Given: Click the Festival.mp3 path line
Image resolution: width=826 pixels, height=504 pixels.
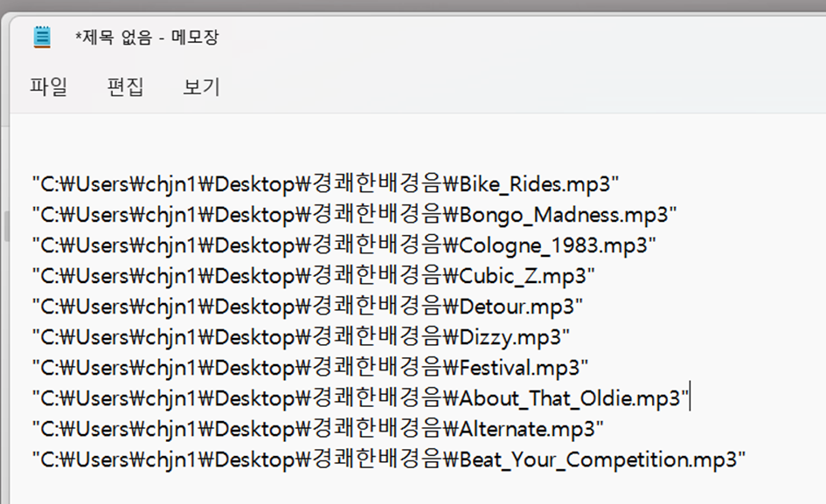Looking at the screenshot, I should pos(309,368).
